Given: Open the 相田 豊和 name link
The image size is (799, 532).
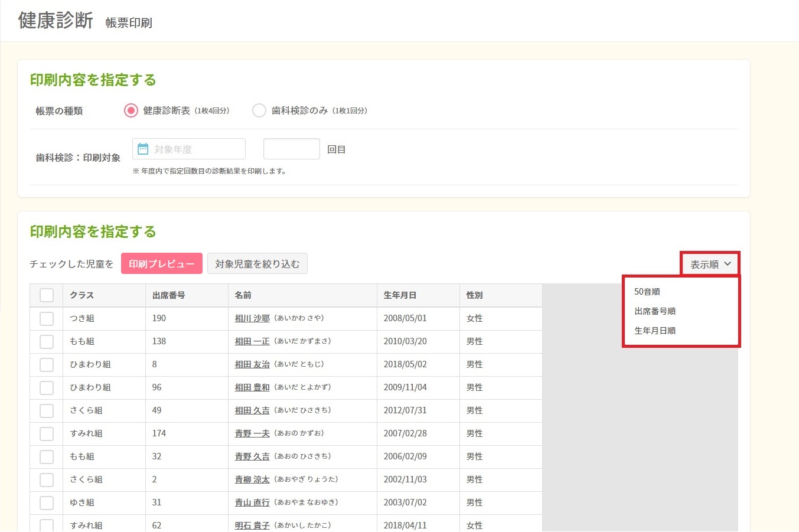Looking at the screenshot, I should (x=252, y=387).
